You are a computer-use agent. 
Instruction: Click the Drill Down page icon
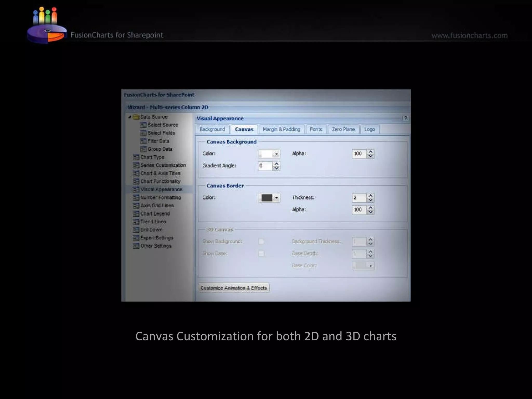pyautogui.click(x=136, y=230)
